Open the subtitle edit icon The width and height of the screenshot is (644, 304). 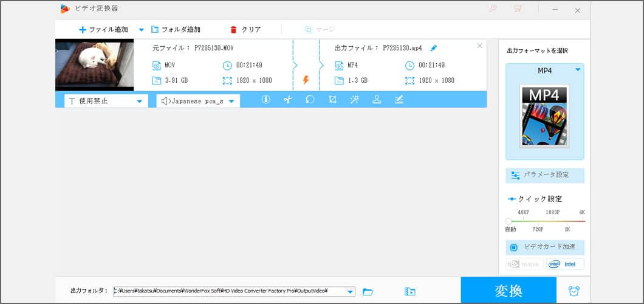pyautogui.click(x=399, y=100)
